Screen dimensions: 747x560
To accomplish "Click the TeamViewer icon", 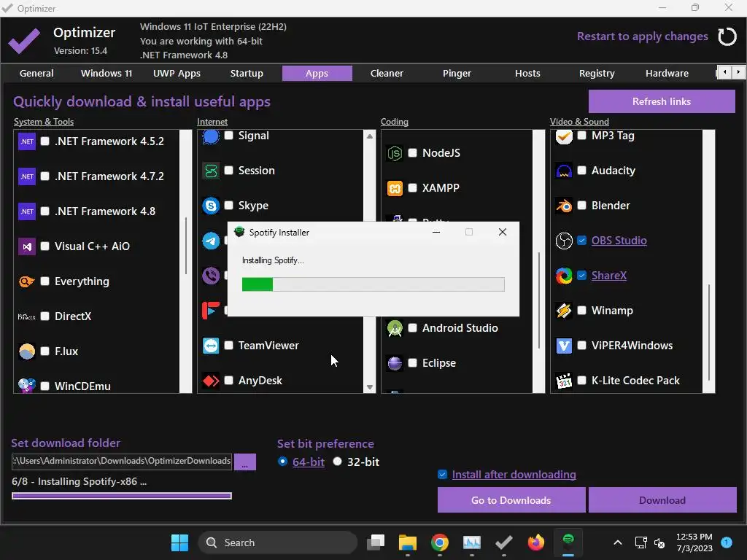I will 211,346.
